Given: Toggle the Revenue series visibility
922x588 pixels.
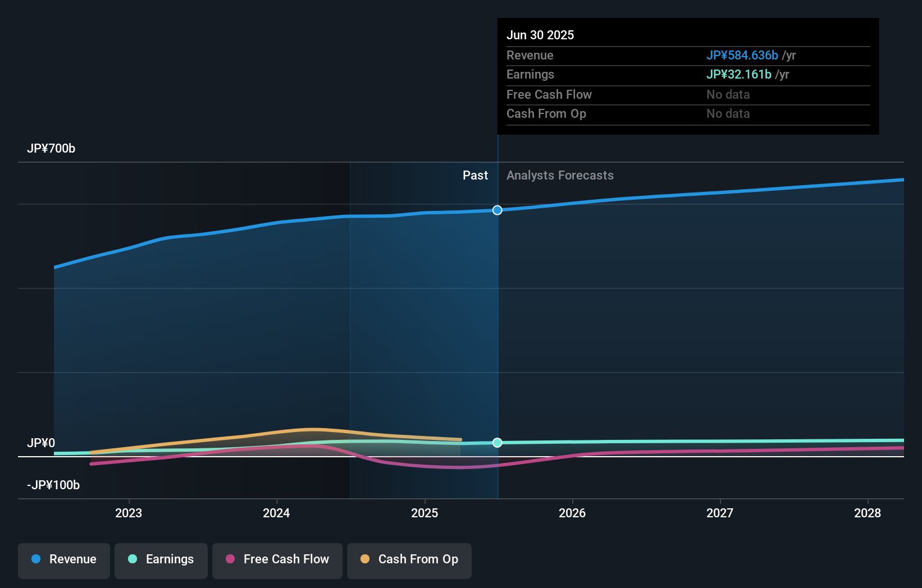Looking at the screenshot, I should coord(63,559).
